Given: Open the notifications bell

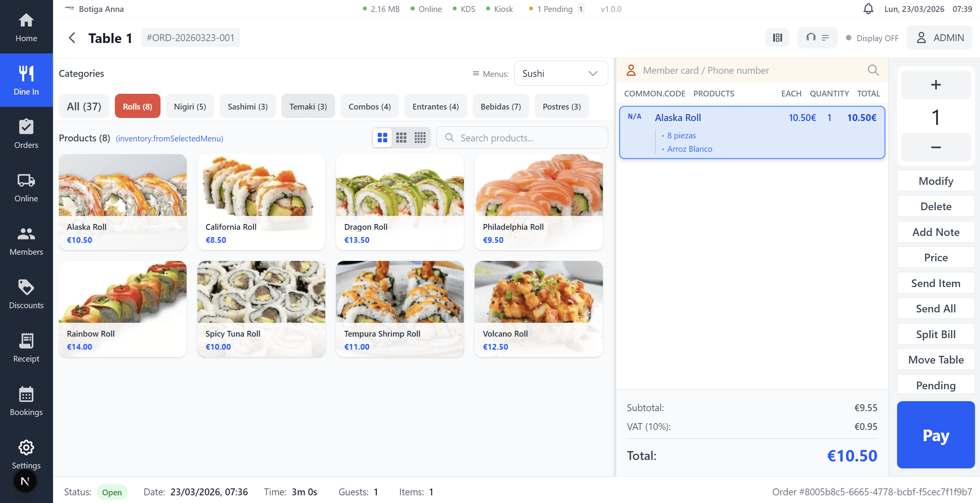Looking at the screenshot, I should tap(868, 9).
